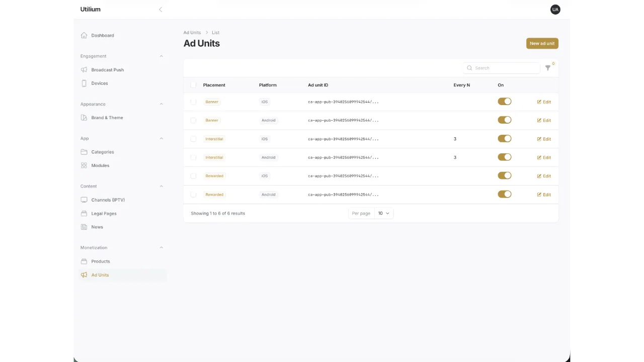Disable the Interstitial Android ad unit switch
The width and height of the screenshot is (644, 362).
click(505, 157)
